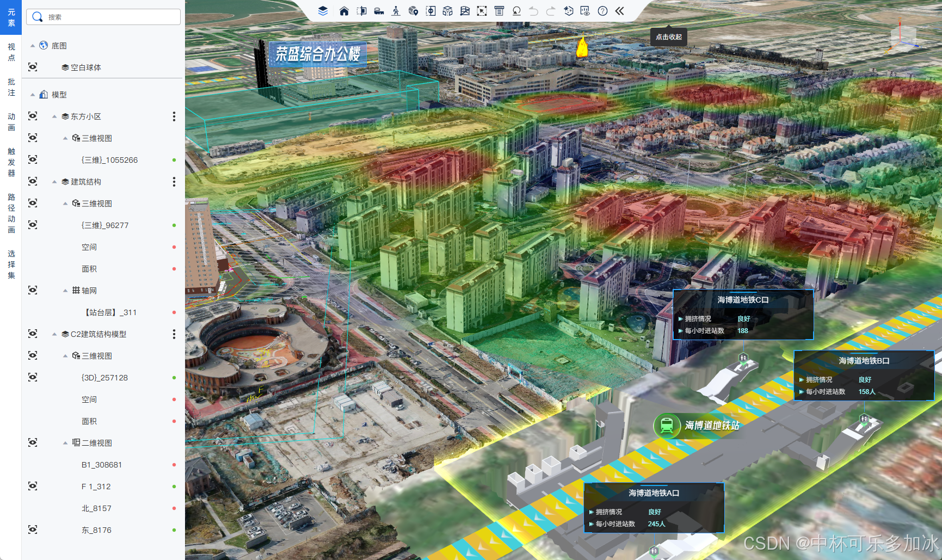Collapse toolbar with double chevron icon
Image resolution: width=942 pixels, height=560 pixels.
[619, 11]
